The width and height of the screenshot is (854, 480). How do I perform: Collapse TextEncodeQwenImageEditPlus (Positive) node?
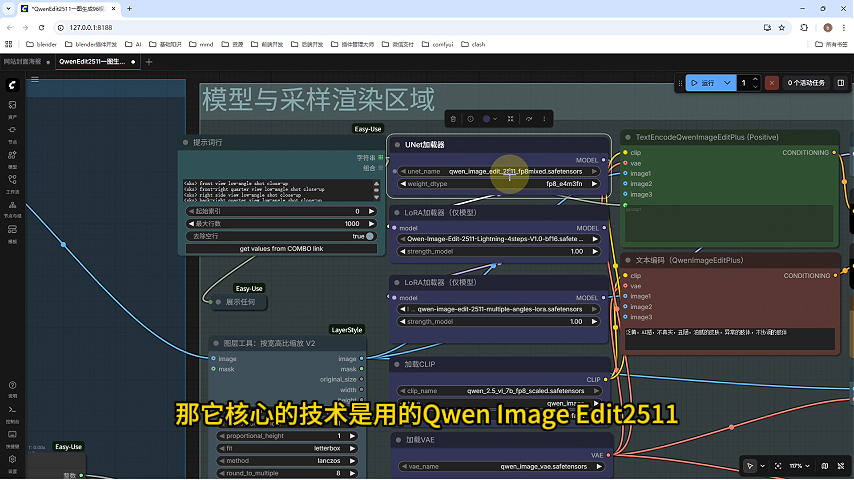pos(628,137)
